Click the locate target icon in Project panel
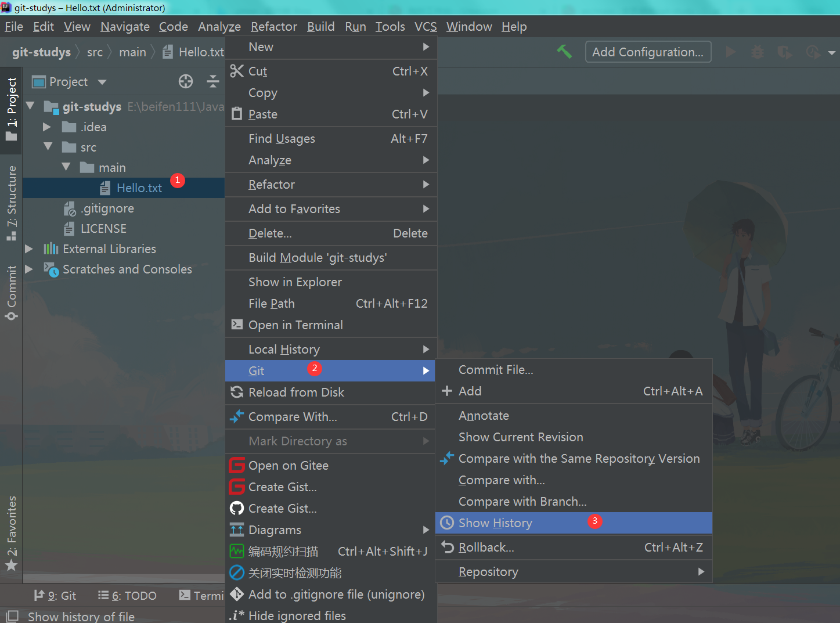 tap(186, 81)
